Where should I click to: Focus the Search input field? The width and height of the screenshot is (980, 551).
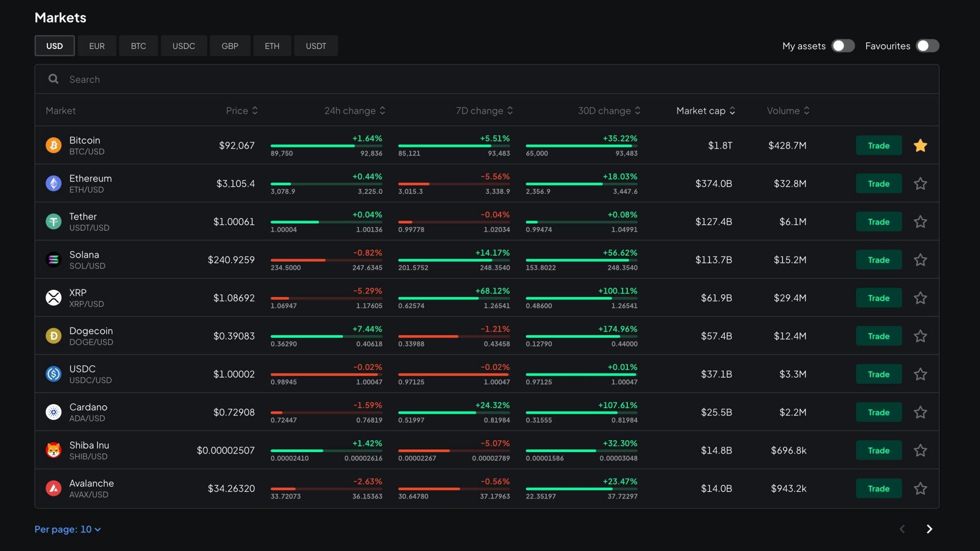pyautogui.click(x=487, y=79)
